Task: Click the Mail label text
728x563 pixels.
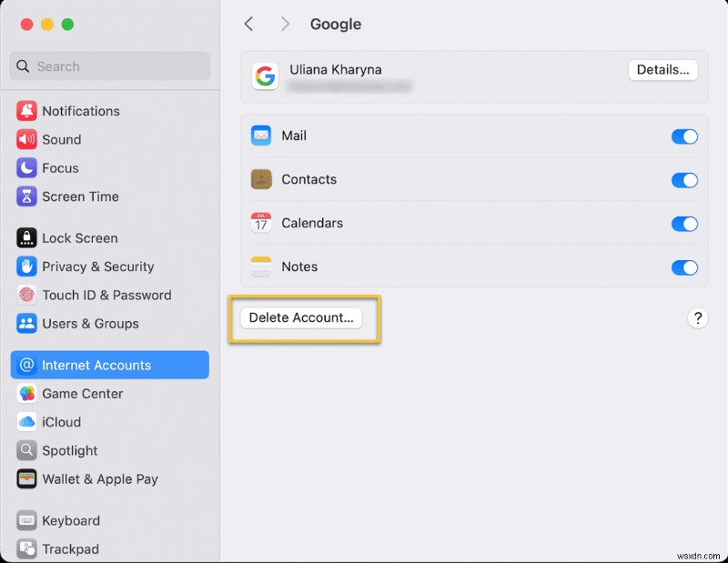Action: [x=294, y=136]
